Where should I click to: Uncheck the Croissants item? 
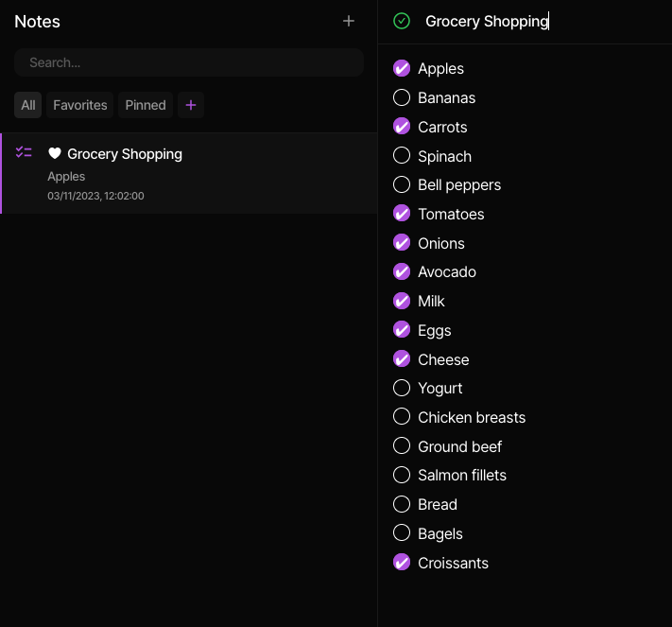pyautogui.click(x=402, y=563)
